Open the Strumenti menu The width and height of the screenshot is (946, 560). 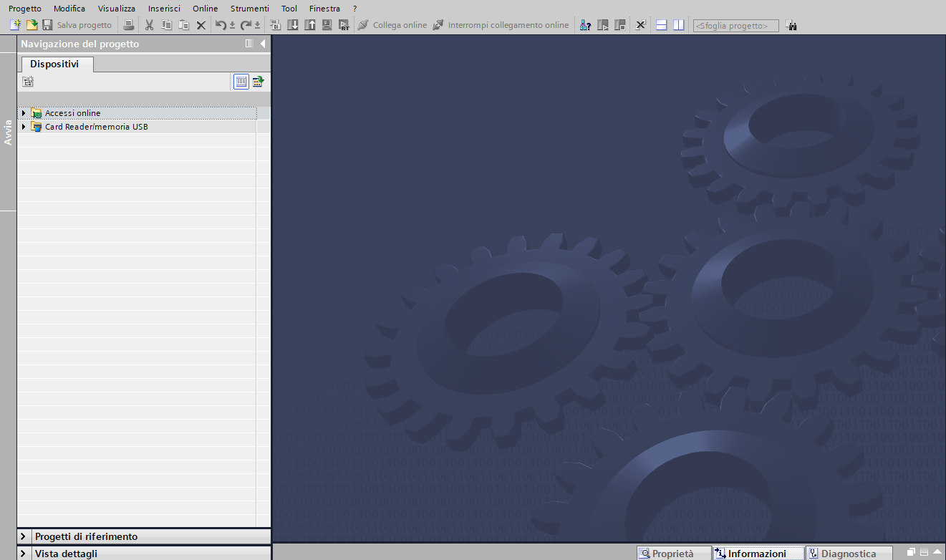[x=250, y=9]
